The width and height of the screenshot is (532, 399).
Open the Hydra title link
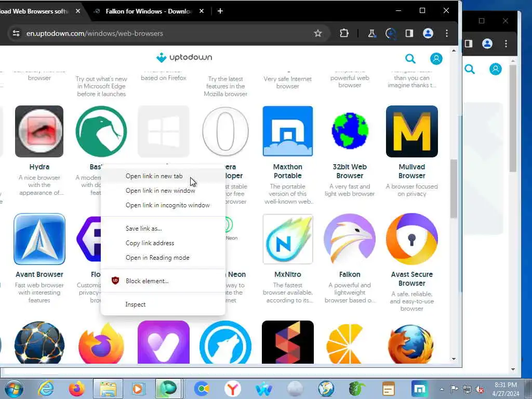point(39,167)
